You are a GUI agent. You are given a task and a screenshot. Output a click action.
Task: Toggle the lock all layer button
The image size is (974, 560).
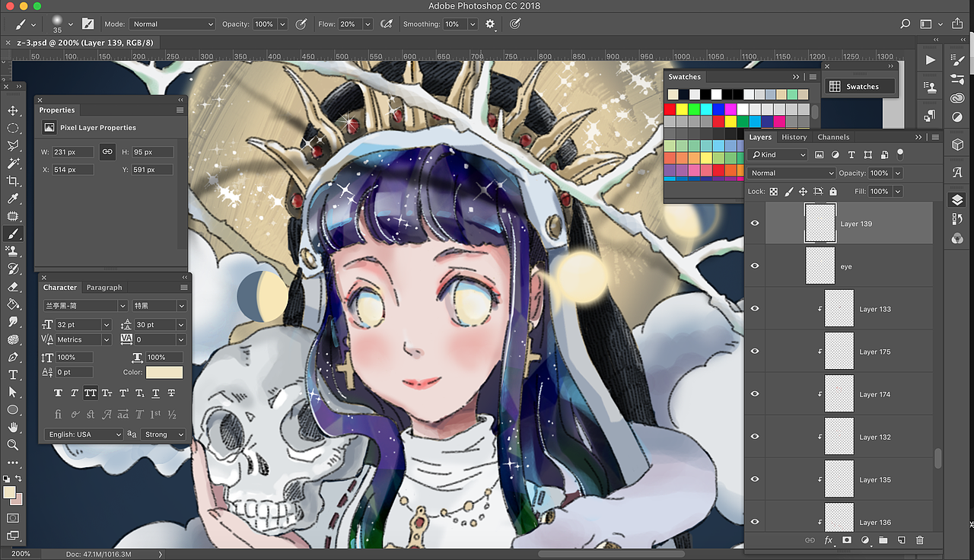pyautogui.click(x=832, y=192)
